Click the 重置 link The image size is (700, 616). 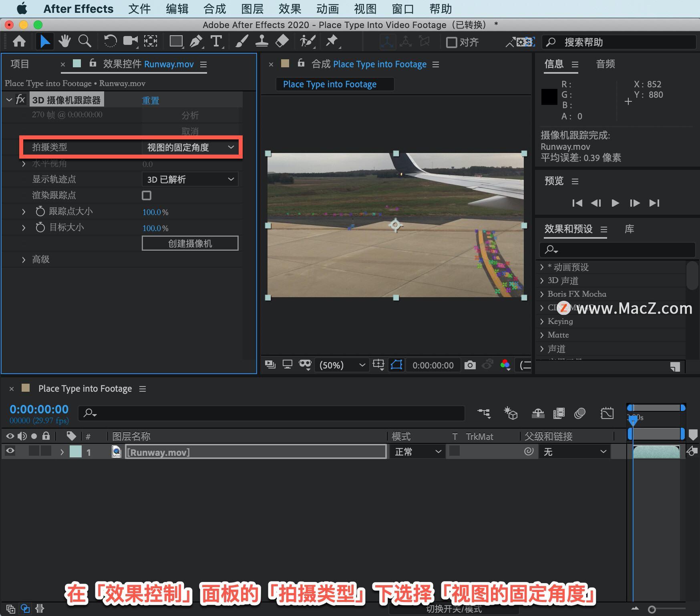tap(151, 100)
